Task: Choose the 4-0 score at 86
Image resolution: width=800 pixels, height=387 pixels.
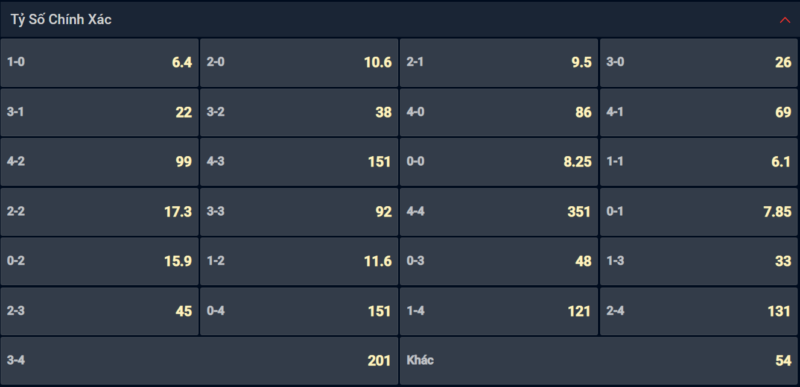Action: (499, 112)
